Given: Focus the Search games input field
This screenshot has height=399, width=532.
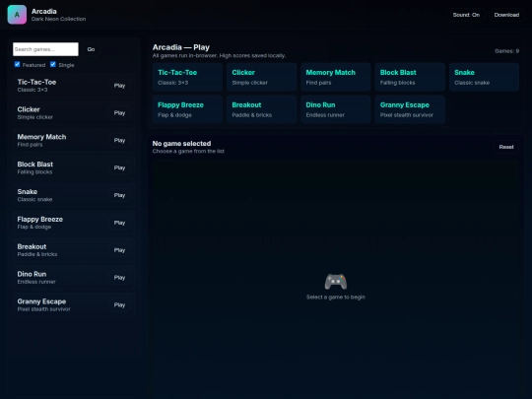Looking at the screenshot, I should [45, 49].
